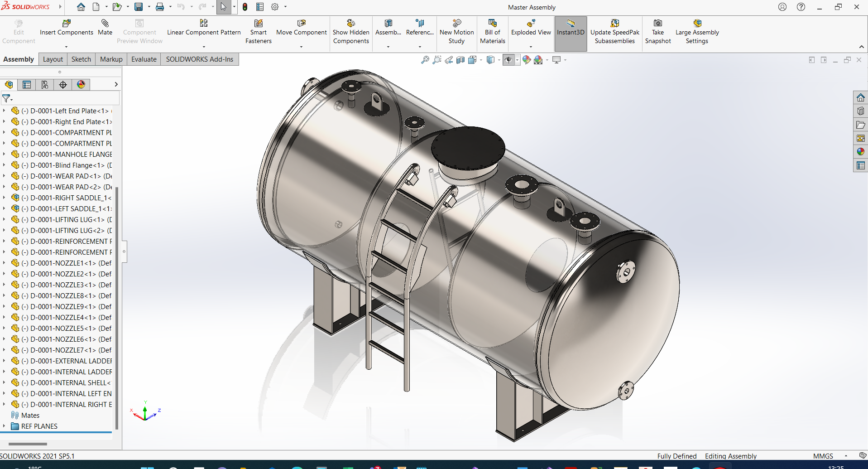Deactivate the Instant3D toggle
The width and height of the screenshot is (868, 469).
coord(570,29)
